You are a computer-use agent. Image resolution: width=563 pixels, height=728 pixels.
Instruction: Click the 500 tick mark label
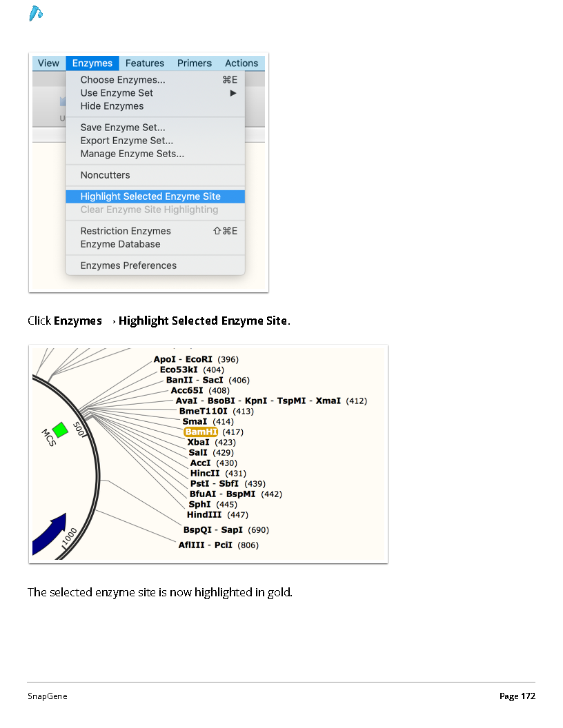(x=79, y=430)
